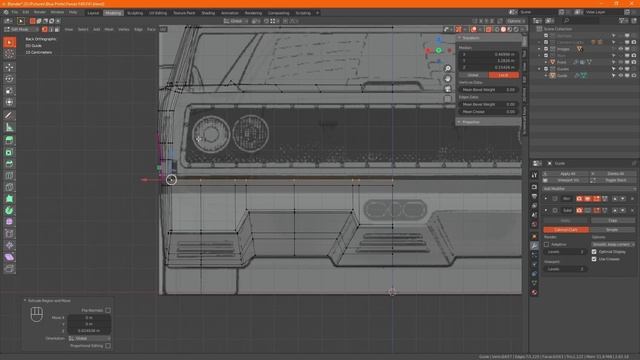Switch to the Sculpting workspace tab
This screenshot has height=360, width=640.
(135, 13)
